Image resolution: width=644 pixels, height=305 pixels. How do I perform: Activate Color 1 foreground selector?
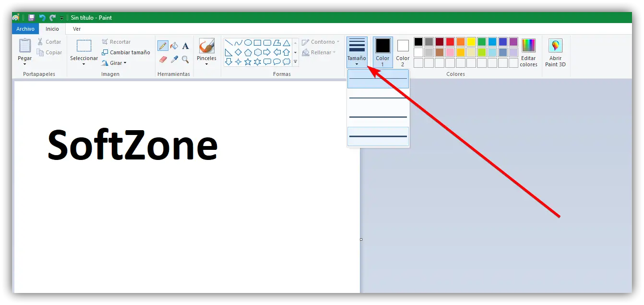[x=382, y=52]
